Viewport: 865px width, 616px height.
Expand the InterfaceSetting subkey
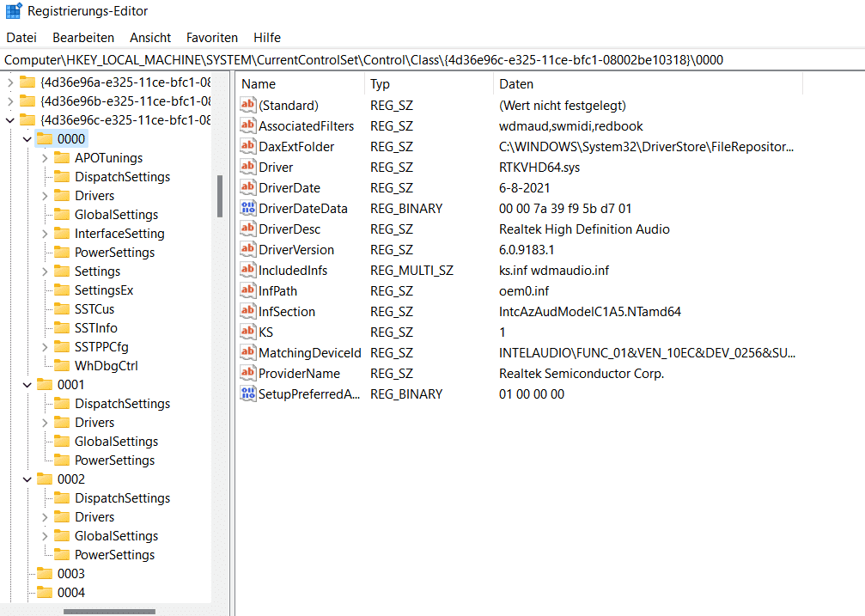click(x=44, y=234)
